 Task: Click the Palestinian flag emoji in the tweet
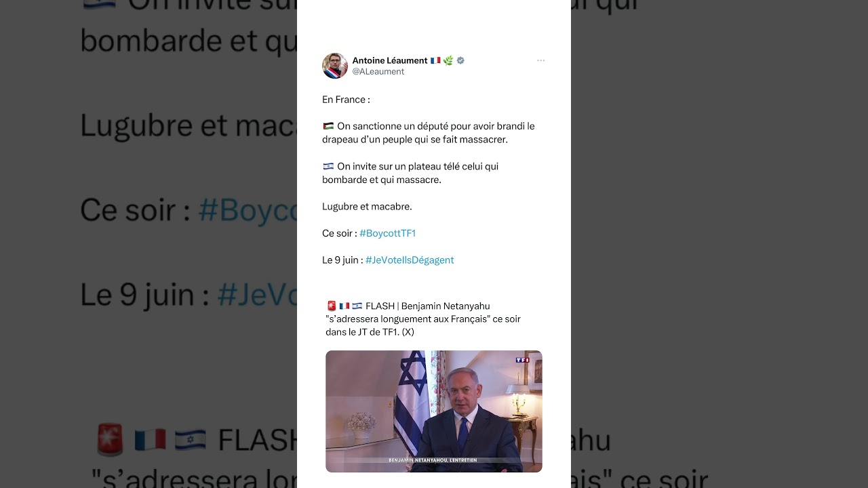(x=328, y=126)
